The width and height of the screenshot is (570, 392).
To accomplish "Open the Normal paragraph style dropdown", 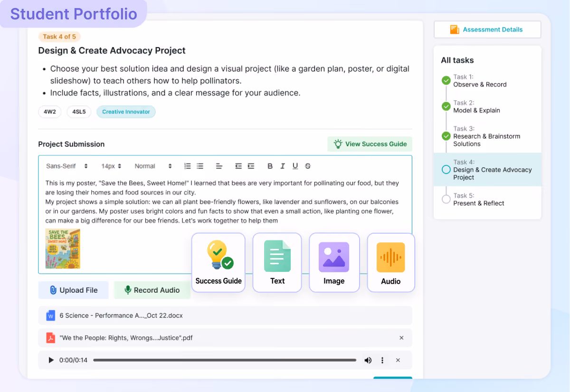I will [x=153, y=166].
